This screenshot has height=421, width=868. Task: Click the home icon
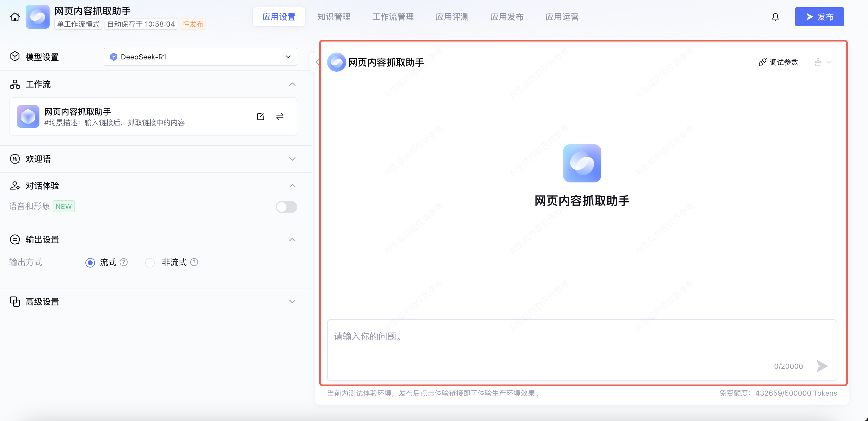coord(15,17)
